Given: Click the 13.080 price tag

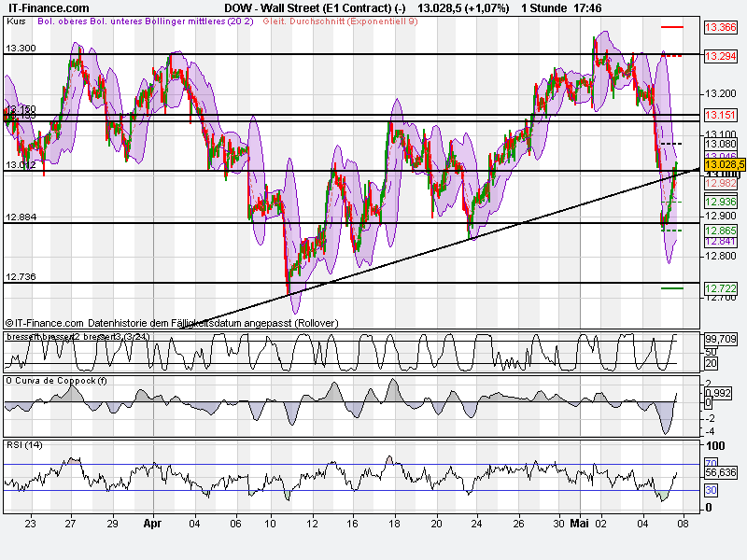Looking at the screenshot, I should (720, 145).
